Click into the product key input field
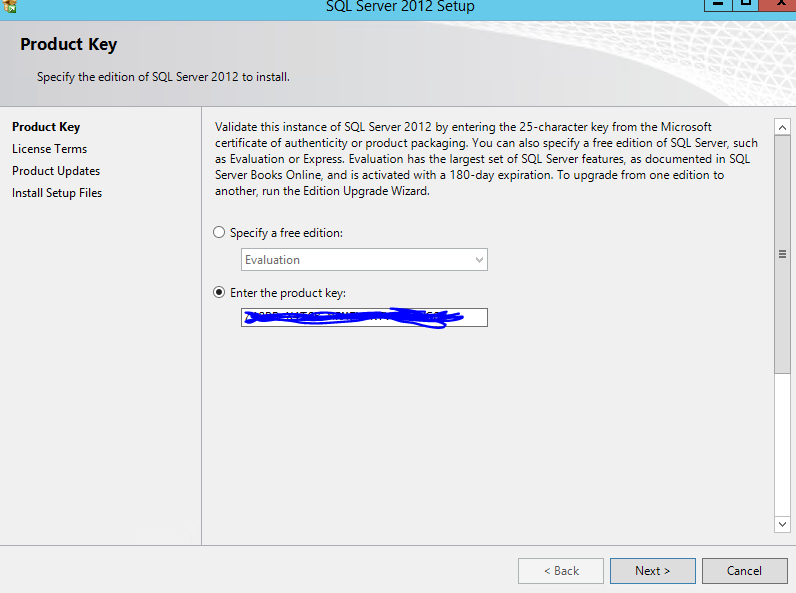Image resolution: width=796 pixels, height=593 pixels. pos(364,317)
